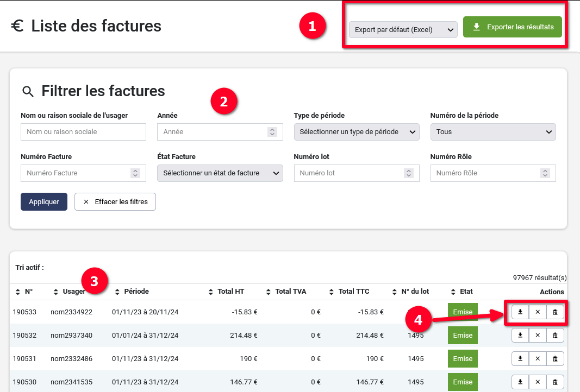Image resolution: width=580 pixels, height=392 pixels.
Task: Delete invoice 190531 with its trash icon
Action: [555, 359]
